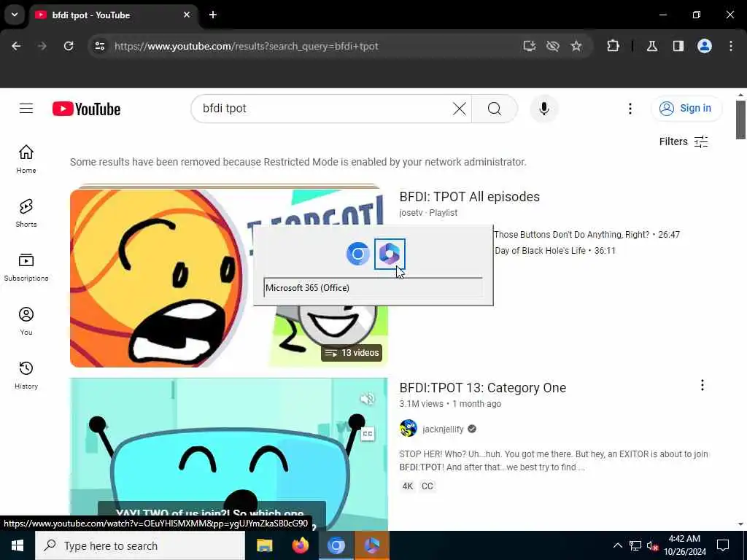747x560 pixels.
Task: Open the YouTube hamburger guide menu
Action: (26, 109)
